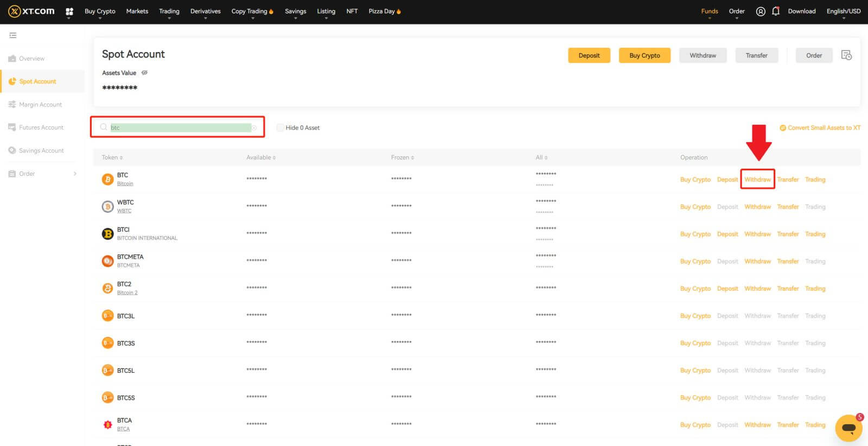Open the Savings menu
This screenshot has width=868, height=446.
pyautogui.click(x=296, y=11)
